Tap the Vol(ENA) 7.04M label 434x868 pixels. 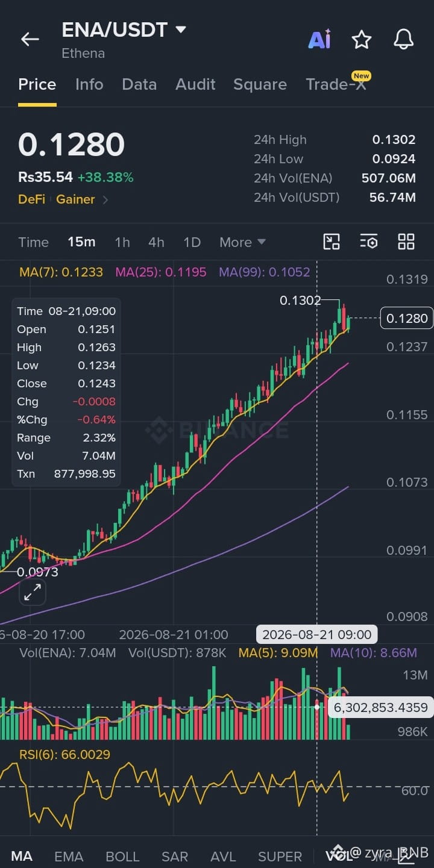(68, 653)
